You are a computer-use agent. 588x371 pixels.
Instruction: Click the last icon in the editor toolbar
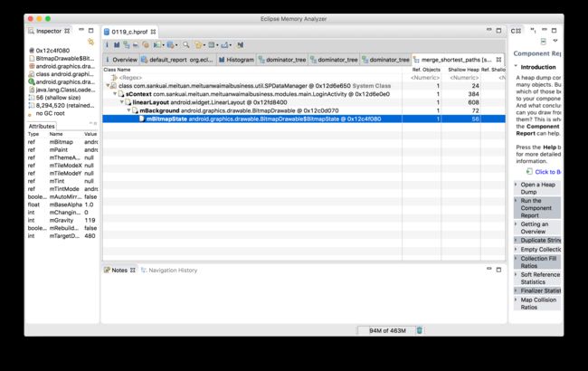click(241, 45)
